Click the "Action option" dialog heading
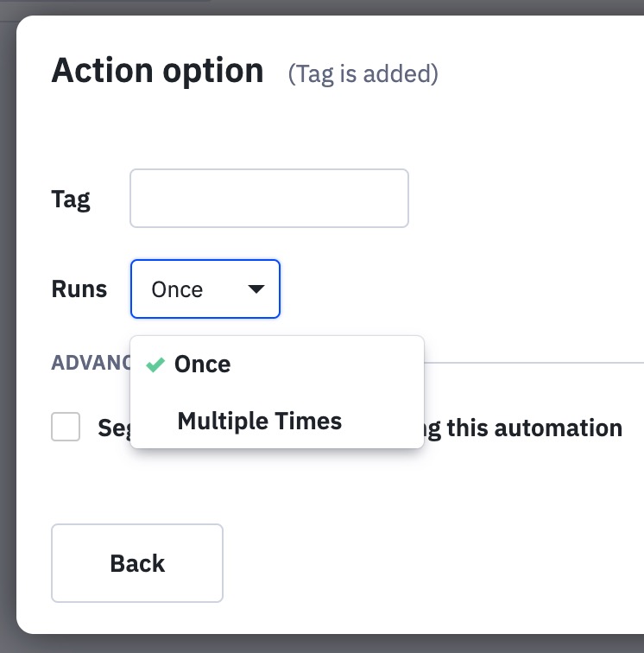This screenshot has width=644, height=653. [157, 71]
